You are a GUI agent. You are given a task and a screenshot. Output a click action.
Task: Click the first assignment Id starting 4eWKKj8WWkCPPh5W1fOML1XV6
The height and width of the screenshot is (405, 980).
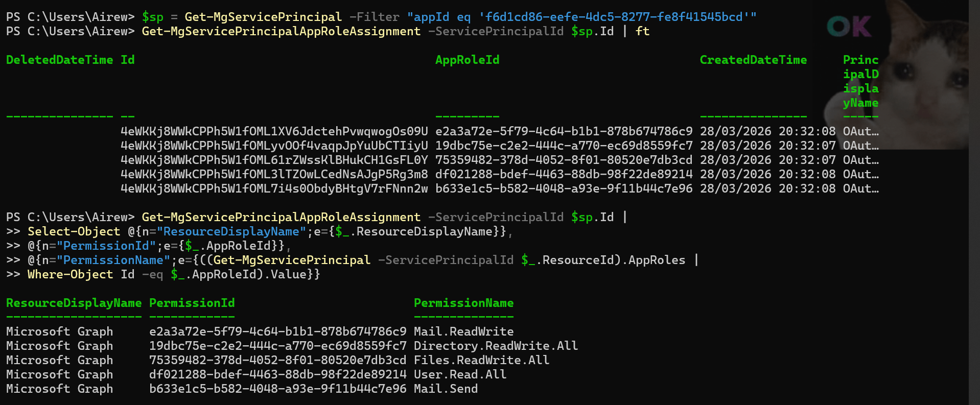point(274,131)
